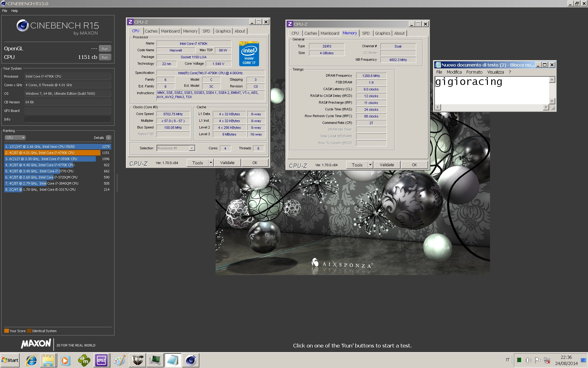Open Windows Explorer folder icon in taskbar
588x368 pixels.
coord(48,360)
